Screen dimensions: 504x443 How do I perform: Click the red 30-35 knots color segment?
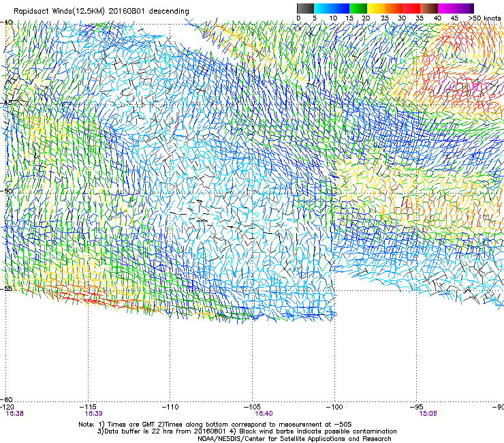pos(411,8)
